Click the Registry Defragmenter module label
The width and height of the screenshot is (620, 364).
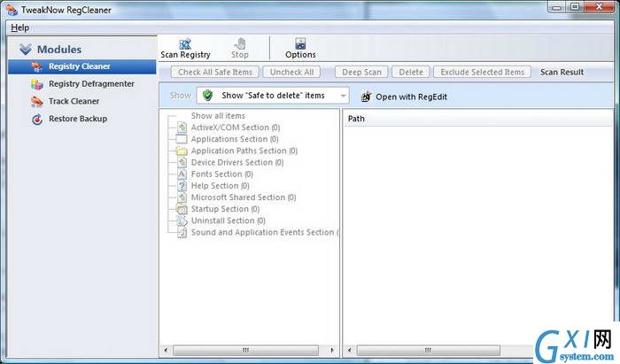click(91, 84)
